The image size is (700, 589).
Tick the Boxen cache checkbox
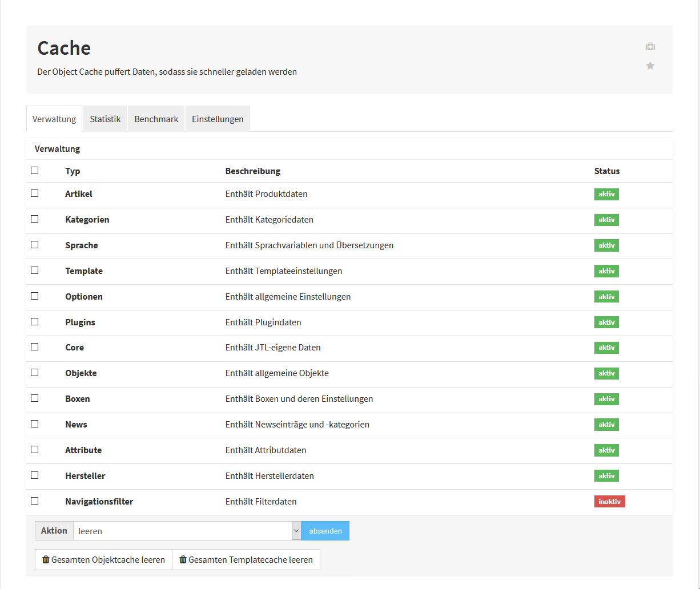coord(35,398)
